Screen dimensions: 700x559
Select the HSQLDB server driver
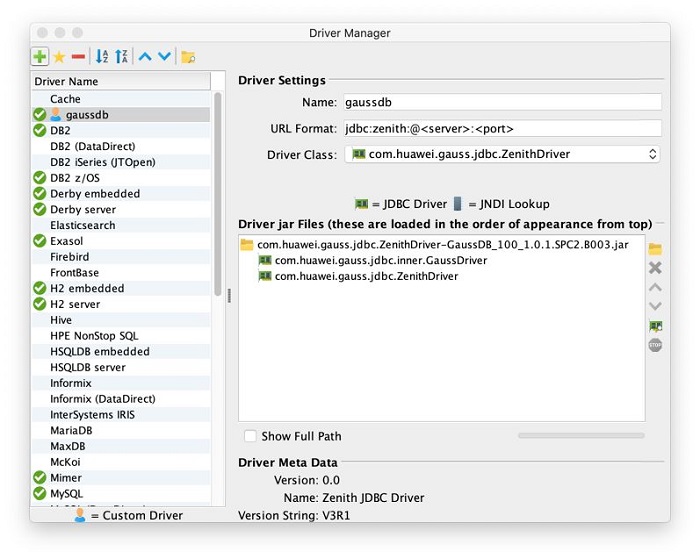[121, 367]
